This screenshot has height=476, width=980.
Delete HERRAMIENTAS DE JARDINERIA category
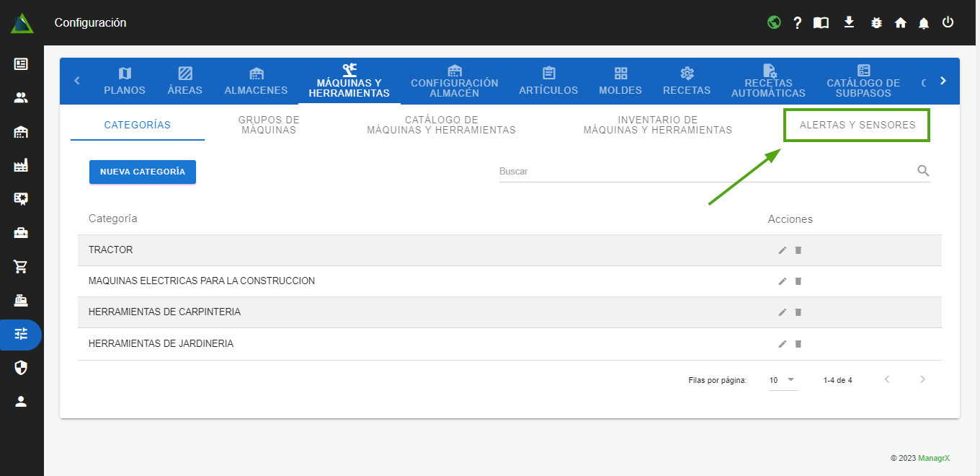coord(798,344)
